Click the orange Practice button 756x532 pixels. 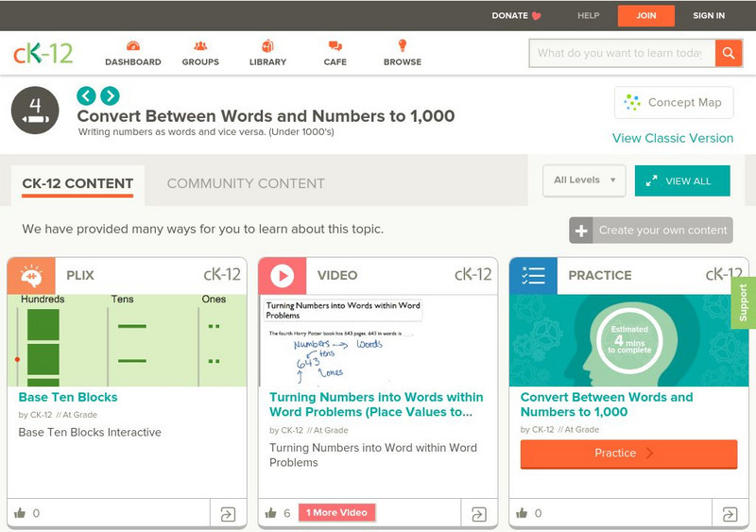coord(628,454)
